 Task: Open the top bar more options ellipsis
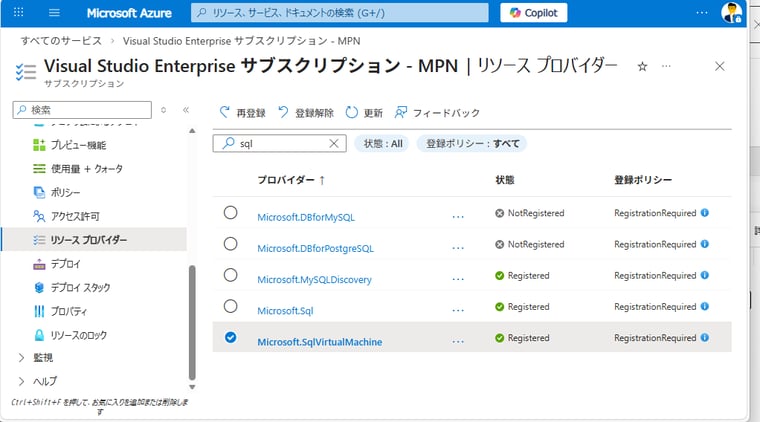[701, 13]
